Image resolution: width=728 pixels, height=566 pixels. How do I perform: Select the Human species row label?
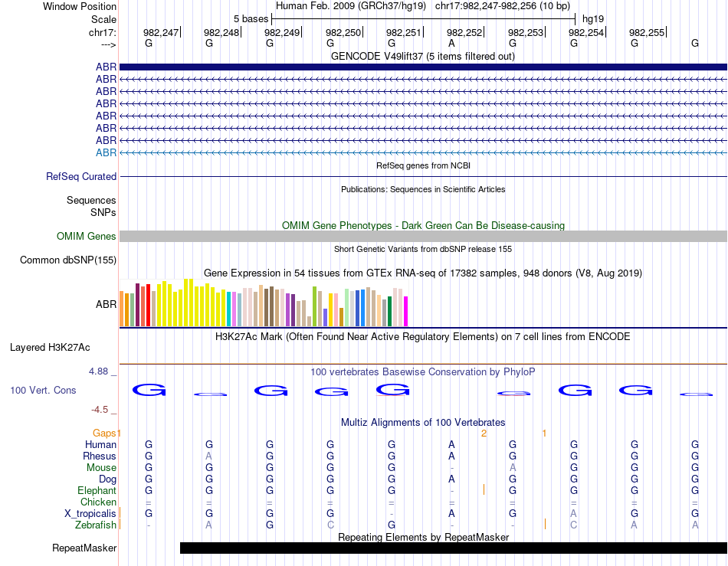click(x=100, y=444)
